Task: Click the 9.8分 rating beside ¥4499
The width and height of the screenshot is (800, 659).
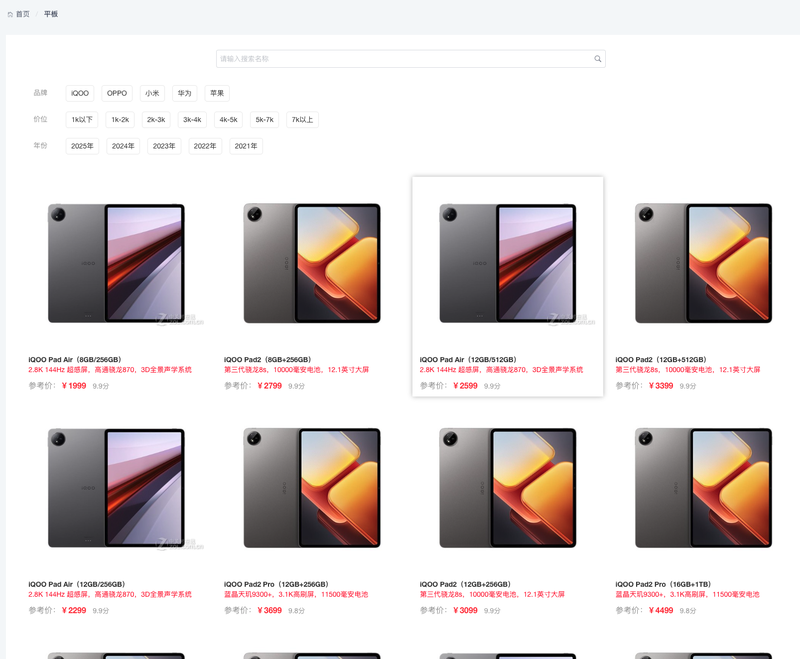Action: click(x=688, y=611)
